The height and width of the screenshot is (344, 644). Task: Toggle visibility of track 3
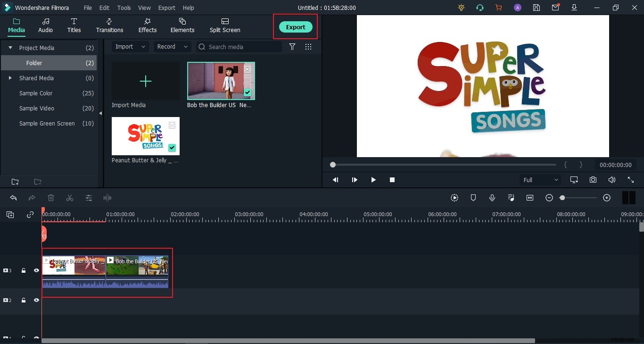pos(36,270)
